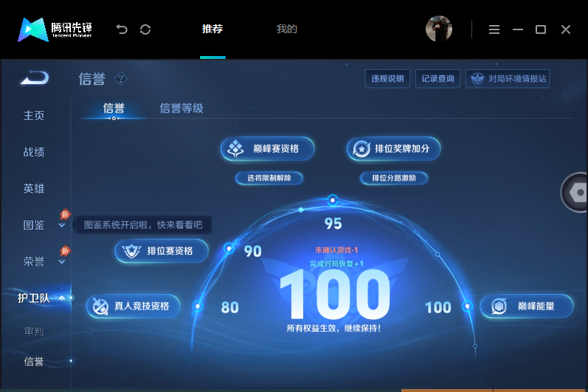This screenshot has width=588, height=392.
Task: Click the 排位赛资格 badge
Action: coord(162,251)
